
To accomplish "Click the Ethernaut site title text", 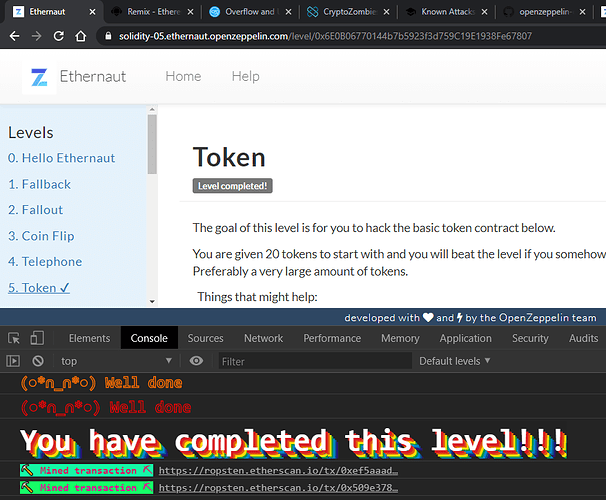I will tap(93, 77).
